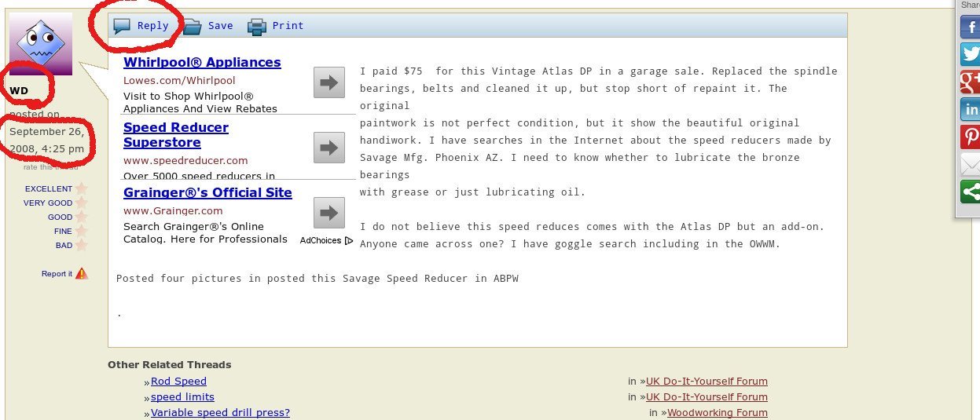Share via the LinkedIn icon

[x=970, y=108]
